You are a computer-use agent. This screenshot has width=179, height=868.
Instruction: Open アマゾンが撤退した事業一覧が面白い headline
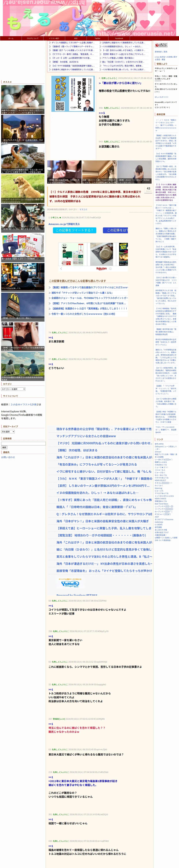click(x=118, y=58)
